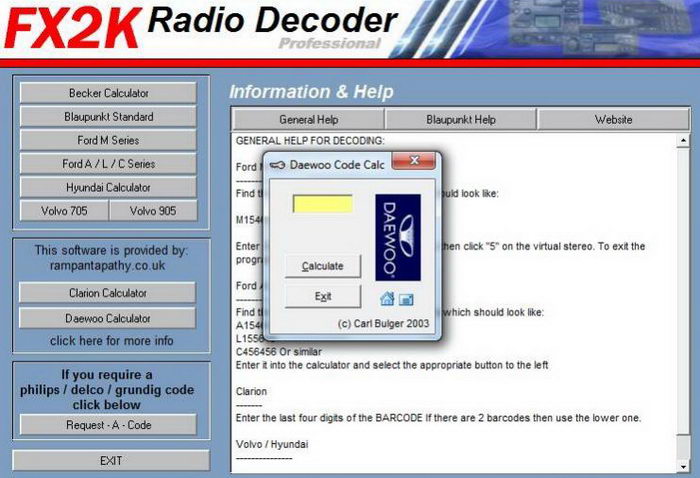Viewport: 700px width, 478px height.
Task: Click Exit in the Daewoo dialog
Action: 323,296
